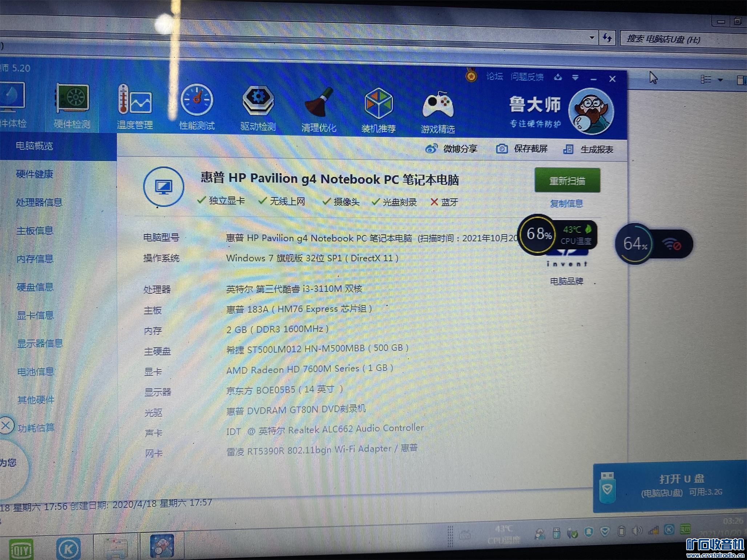The image size is (747, 560).
Task: Click the 处理器 i3-3110M value text
Action: pos(294,289)
